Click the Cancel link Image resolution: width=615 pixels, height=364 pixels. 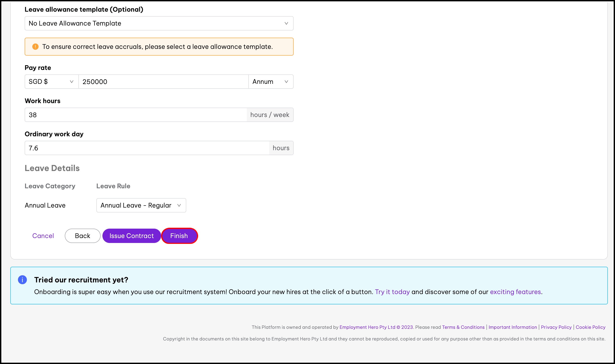[43, 236]
